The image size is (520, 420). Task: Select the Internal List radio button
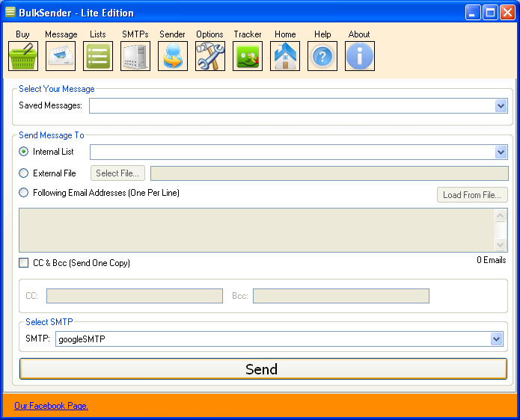[x=24, y=152]
